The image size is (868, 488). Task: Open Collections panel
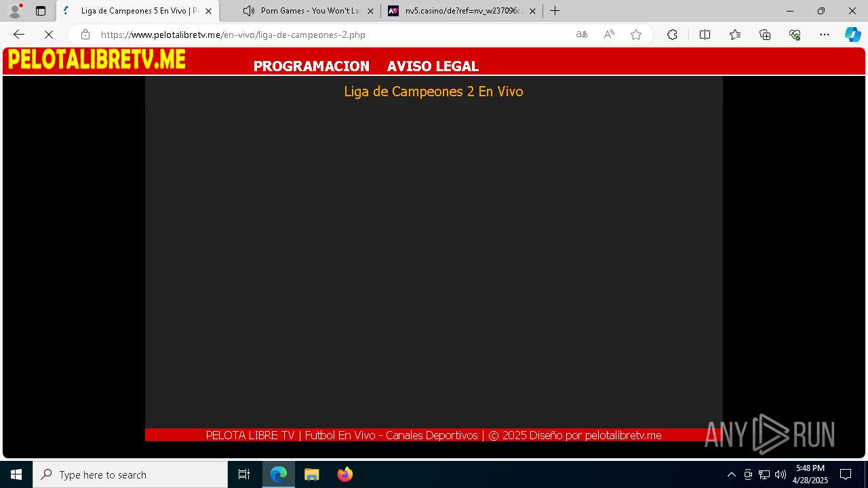765,35
